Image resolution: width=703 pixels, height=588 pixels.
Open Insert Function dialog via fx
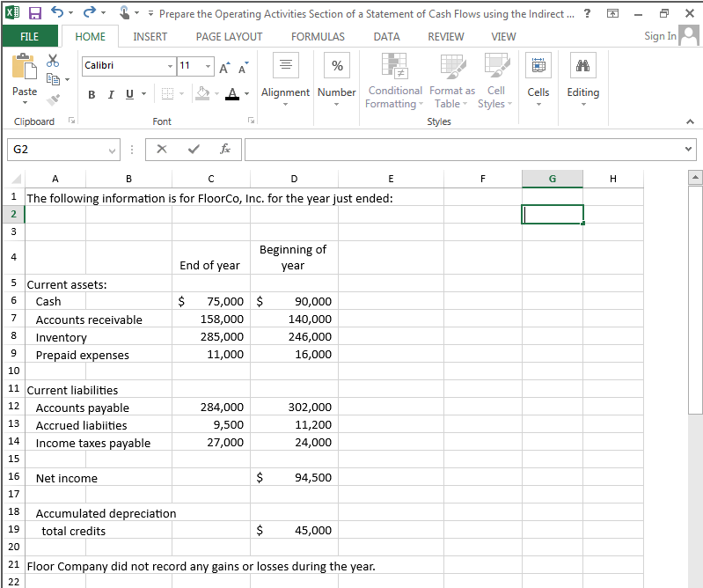tap(225, 149)
